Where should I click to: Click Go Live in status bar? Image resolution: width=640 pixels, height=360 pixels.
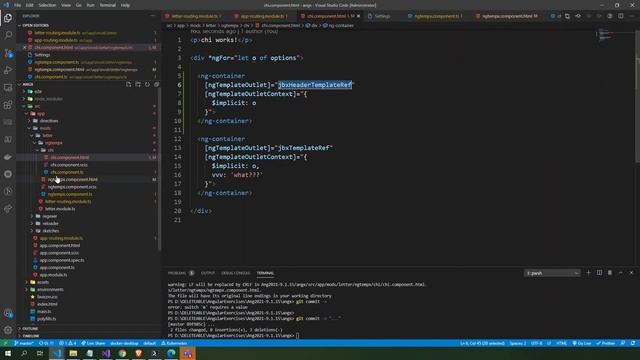pos(582,343)
